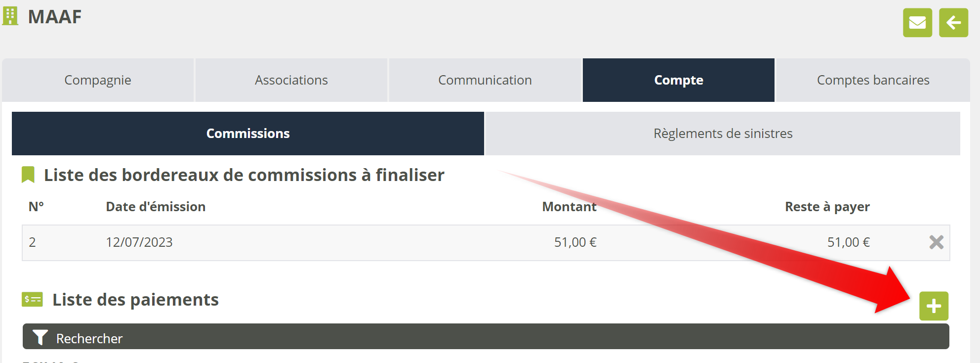Switch to the Associations tab
Image resolution: width=980 pixels, height=363 pixels.
tap(291, 80)
